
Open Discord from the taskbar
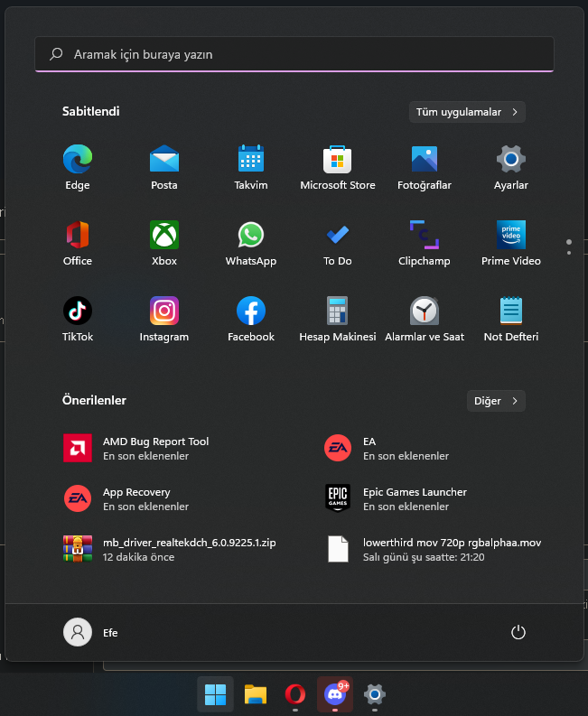click(335, 694)
